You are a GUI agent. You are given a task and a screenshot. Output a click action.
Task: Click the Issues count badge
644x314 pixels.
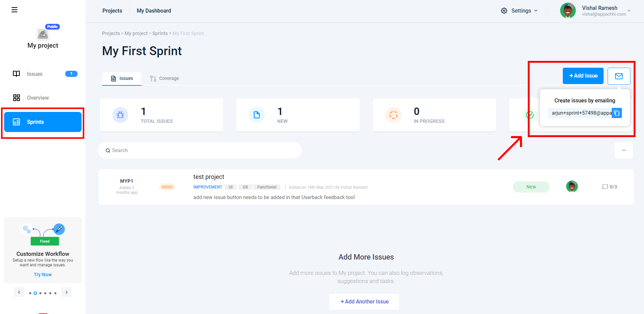[x=71, y=74]
